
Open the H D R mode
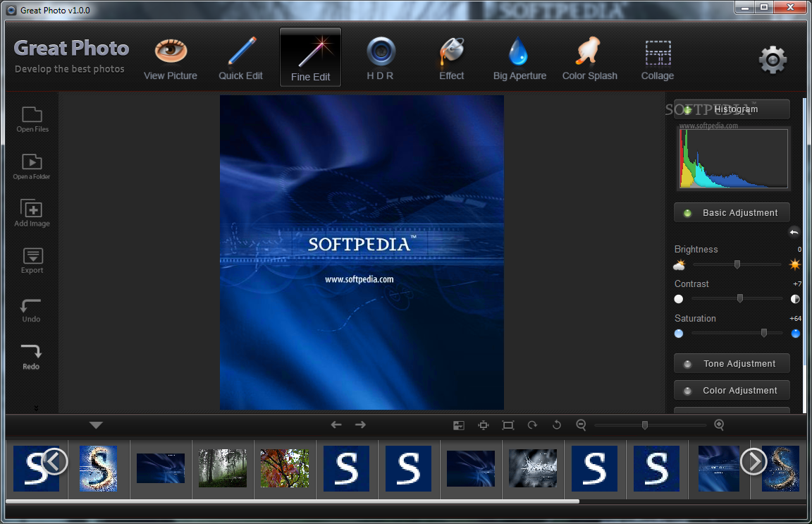point(381,59)
